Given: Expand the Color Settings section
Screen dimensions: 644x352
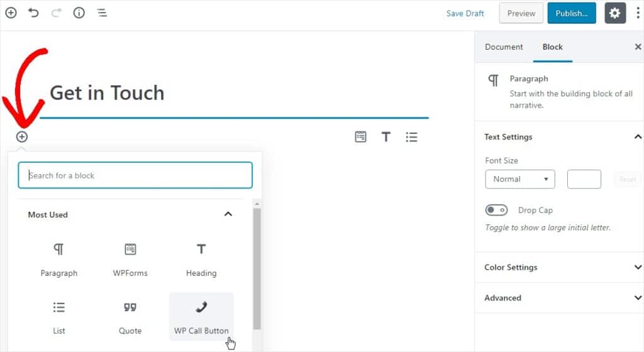Looking at the screenshot, I should (559, 267).
